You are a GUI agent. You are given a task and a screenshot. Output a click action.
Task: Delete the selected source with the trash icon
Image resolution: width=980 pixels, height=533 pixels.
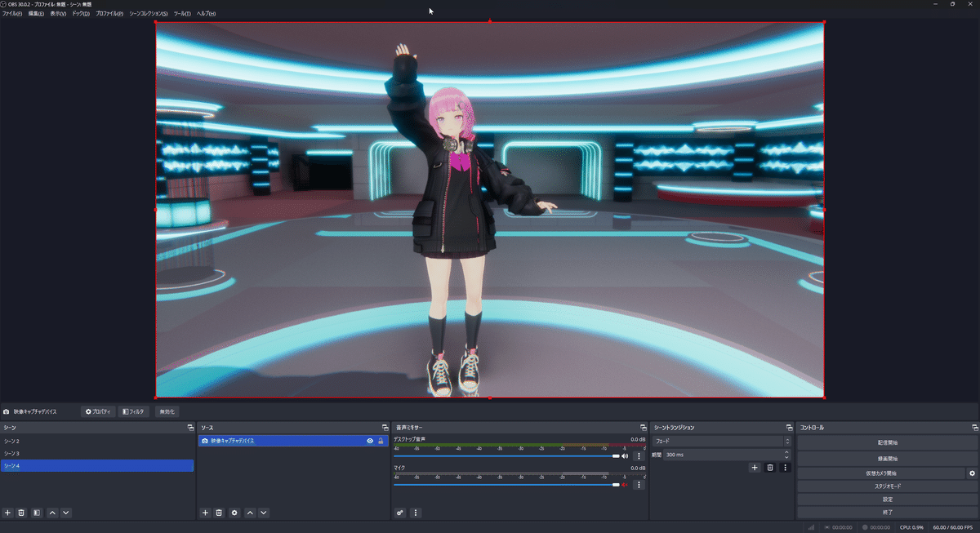pyautogui.click(x=220, y=513)
